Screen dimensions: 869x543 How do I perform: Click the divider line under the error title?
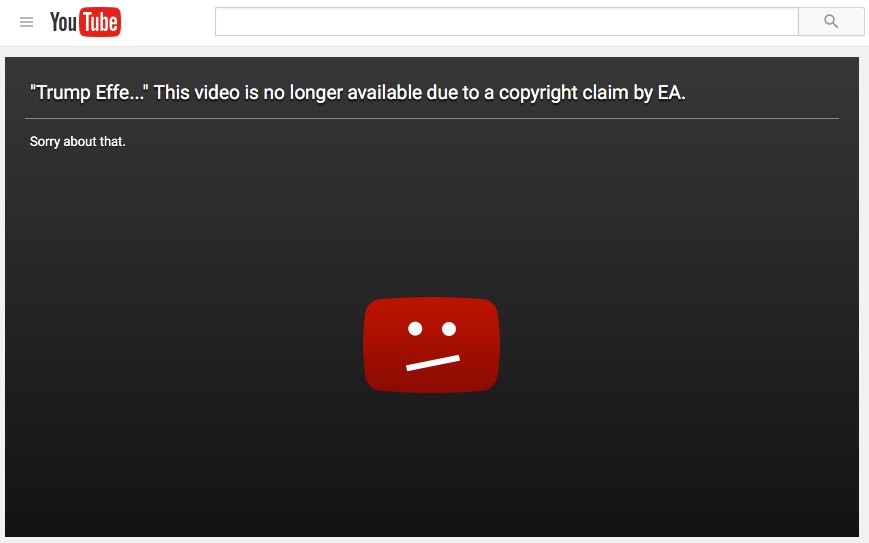coord(432,118)
